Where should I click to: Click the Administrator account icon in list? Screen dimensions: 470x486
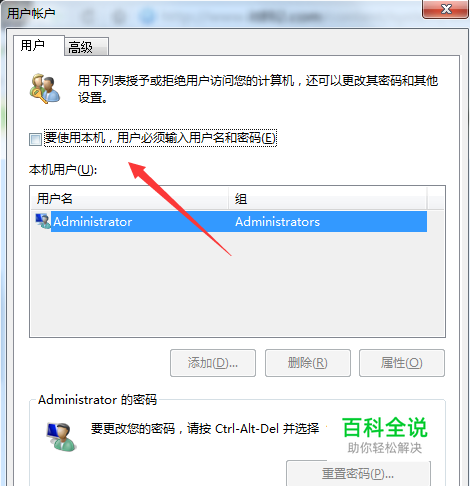tap(43, 221)
